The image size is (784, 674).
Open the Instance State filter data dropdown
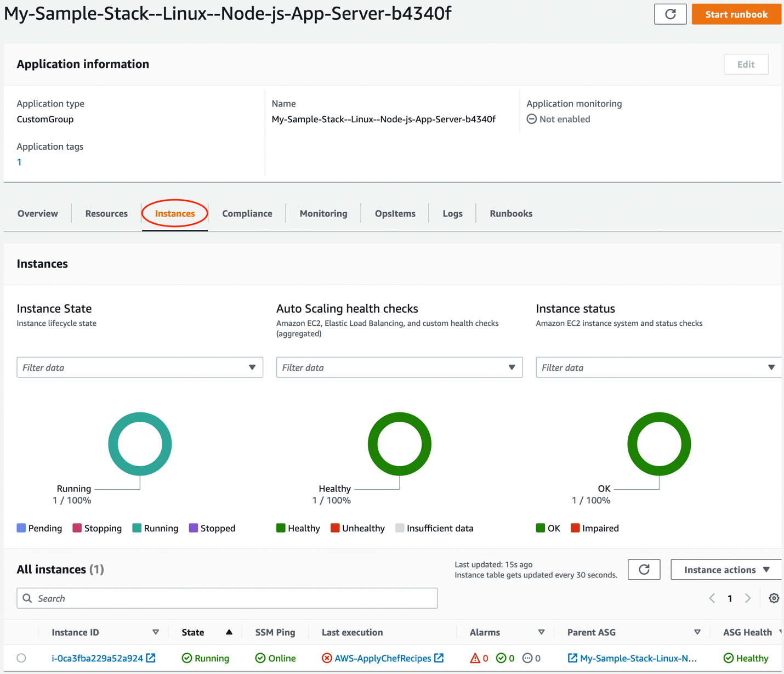tap(140, 367)
